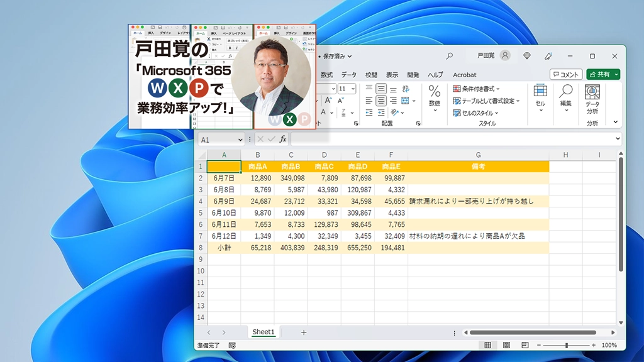This screenshot has height=362, width=644.
Task: Click the macro recording icon in status bar
Action: pyautogui.click(x=231, y=345)
